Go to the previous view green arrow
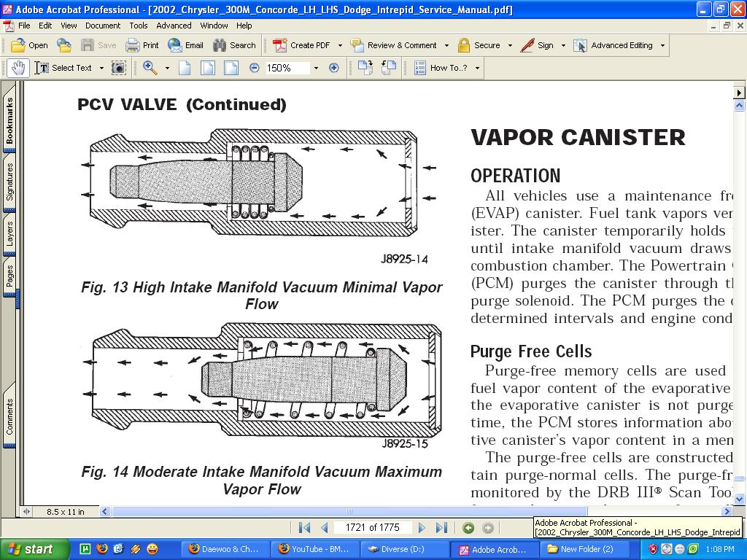 tap(468, 528)
